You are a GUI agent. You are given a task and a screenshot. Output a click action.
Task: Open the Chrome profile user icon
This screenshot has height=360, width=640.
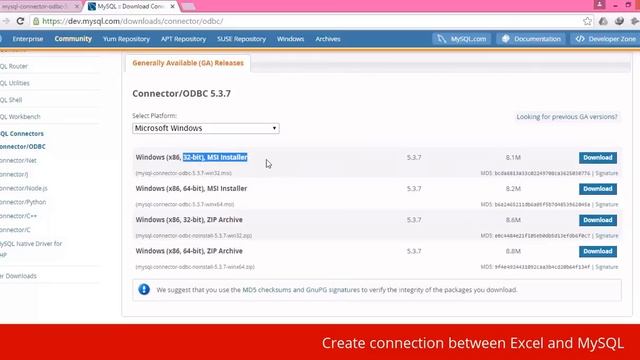pos(600,5)
